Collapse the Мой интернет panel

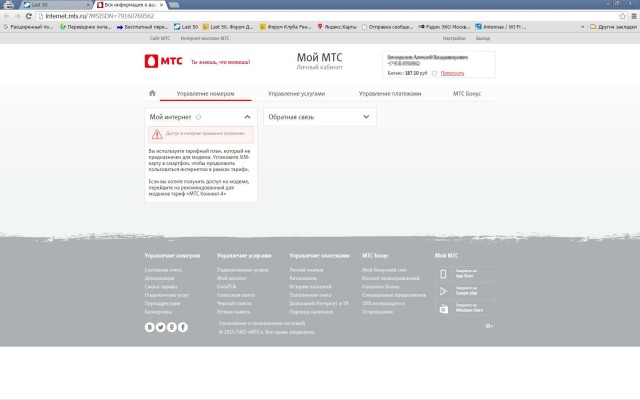coord(247,117)
